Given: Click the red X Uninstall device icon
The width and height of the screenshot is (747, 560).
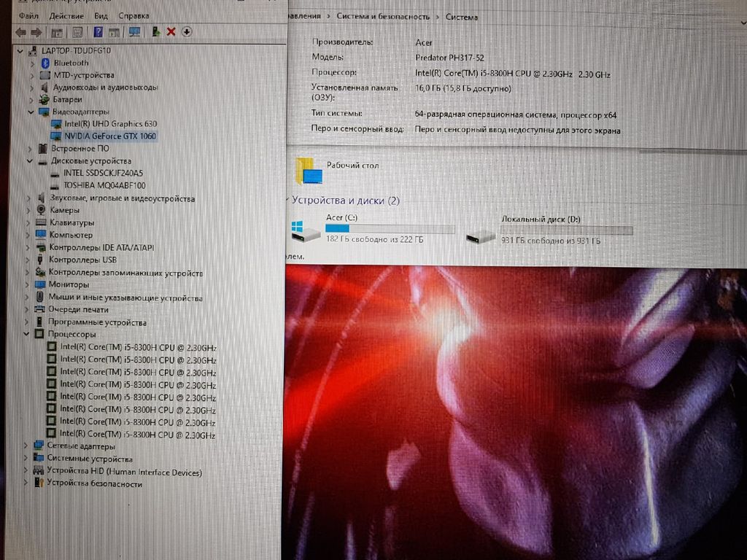Looking at the screenshot, I should [171, 32].
